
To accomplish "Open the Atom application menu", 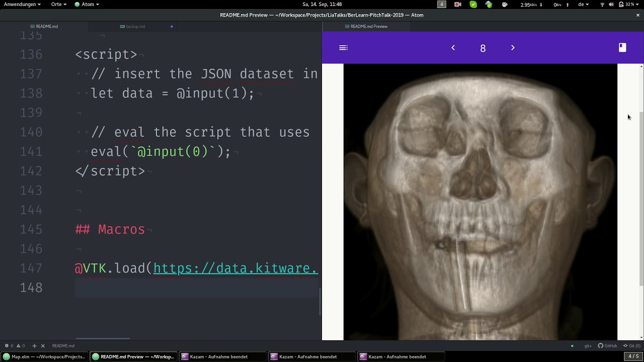I will pos(87,4).
